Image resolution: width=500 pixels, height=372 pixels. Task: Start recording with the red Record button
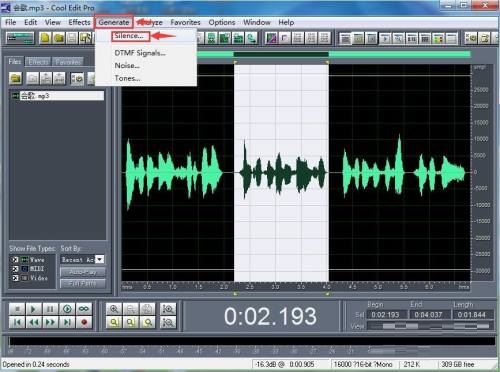pos(84,322)
